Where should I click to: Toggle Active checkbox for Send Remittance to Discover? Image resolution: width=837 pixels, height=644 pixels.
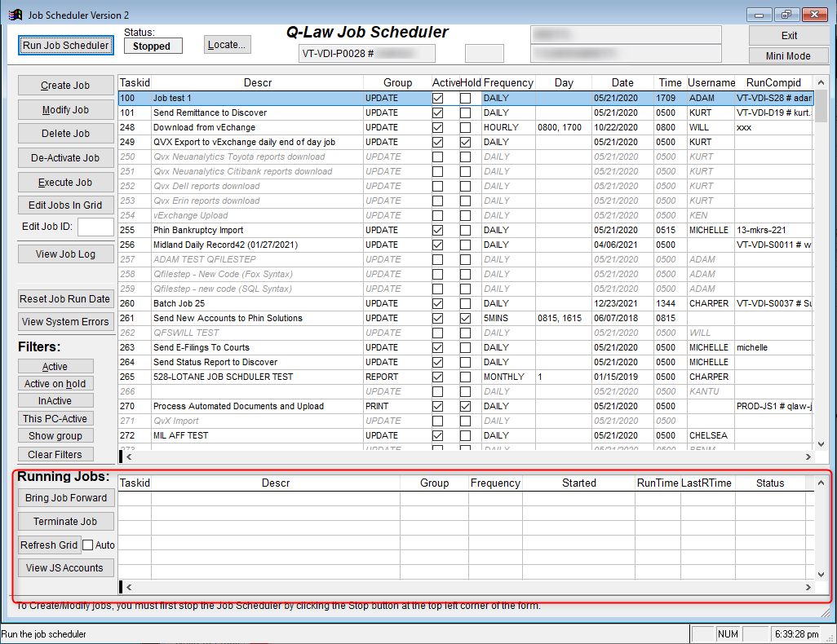[x=438, y=113]
